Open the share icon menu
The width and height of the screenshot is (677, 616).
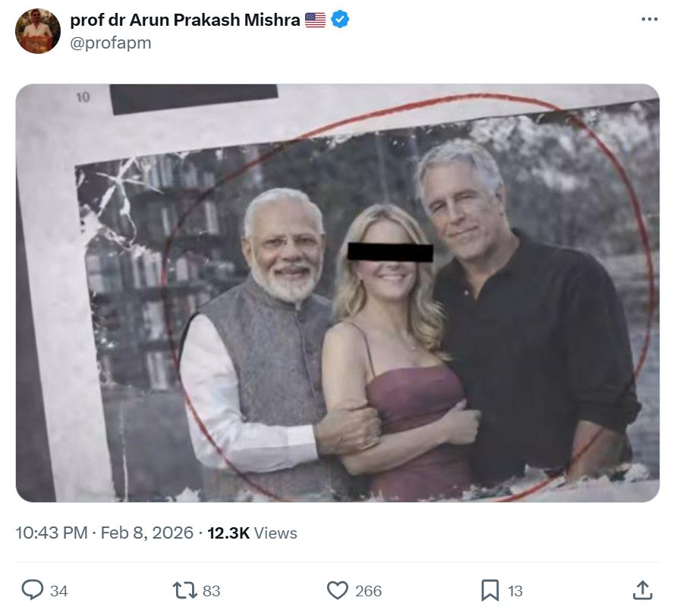(x=641, y=589)
